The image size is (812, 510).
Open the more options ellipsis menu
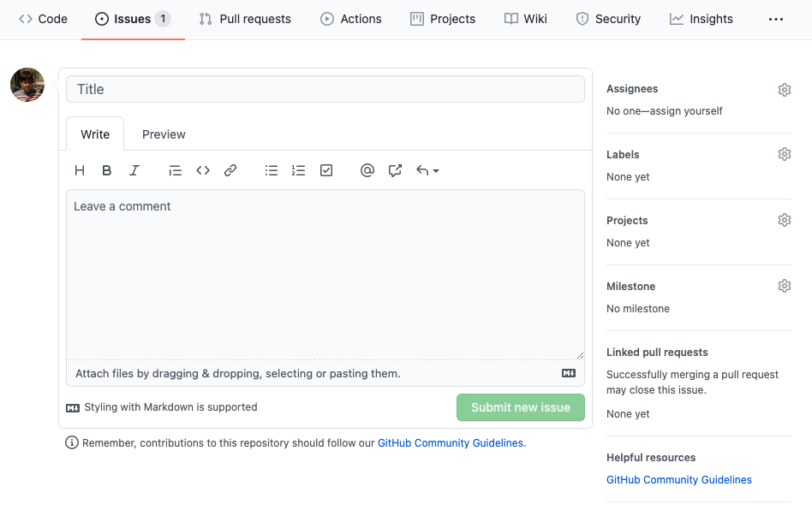point(776,19)
